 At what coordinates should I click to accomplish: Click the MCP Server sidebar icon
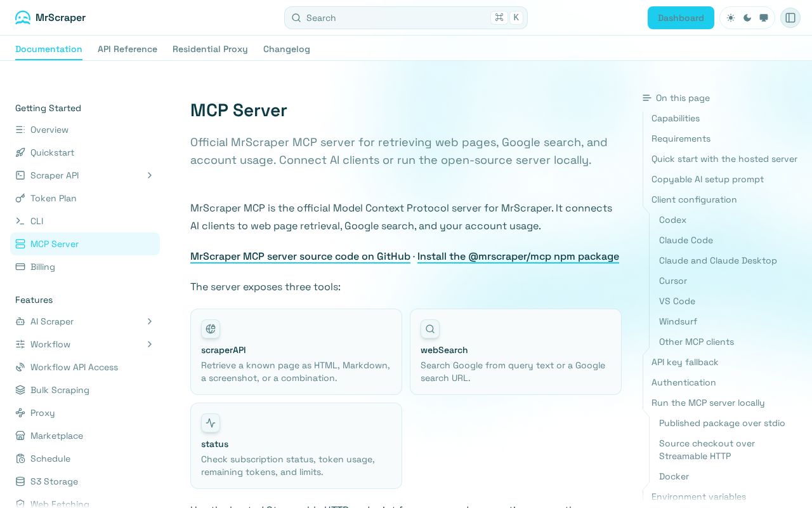[20, 244]
